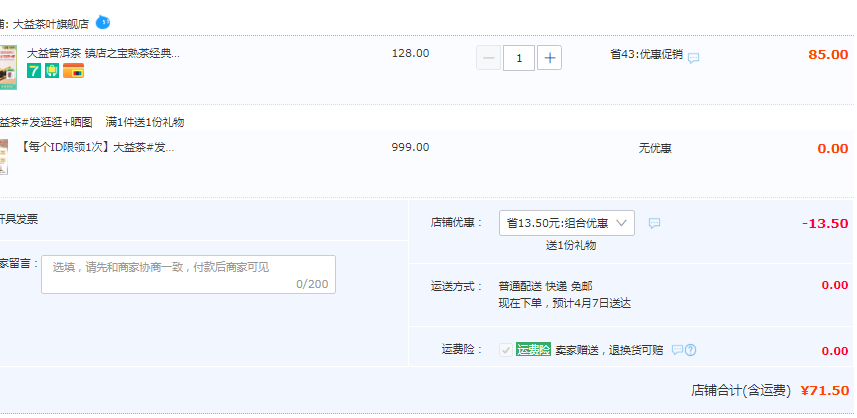Click the seller message text box
Image resolution: width=857 pixels, height=418 pixels.
pyautogui.click(x=189, y=274)
